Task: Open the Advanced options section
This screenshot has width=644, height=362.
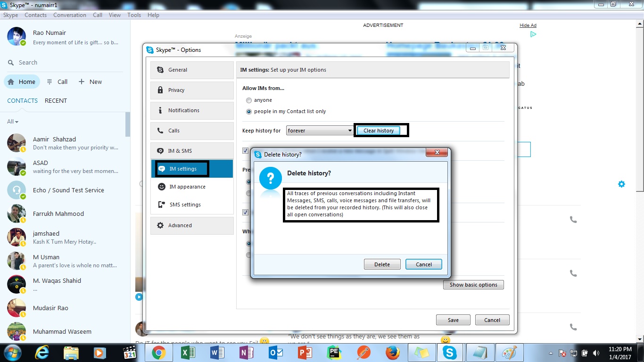Action: [192, 225]
